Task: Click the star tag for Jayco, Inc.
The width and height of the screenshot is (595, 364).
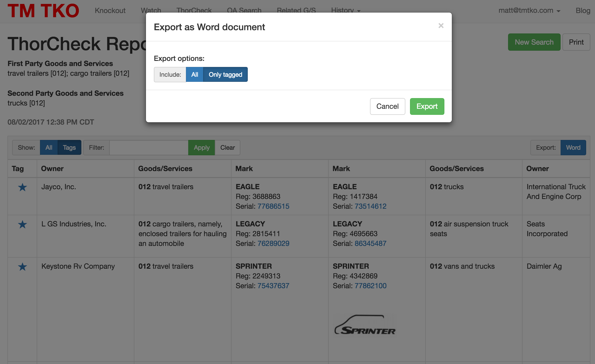Action: (x=23, y=187)
